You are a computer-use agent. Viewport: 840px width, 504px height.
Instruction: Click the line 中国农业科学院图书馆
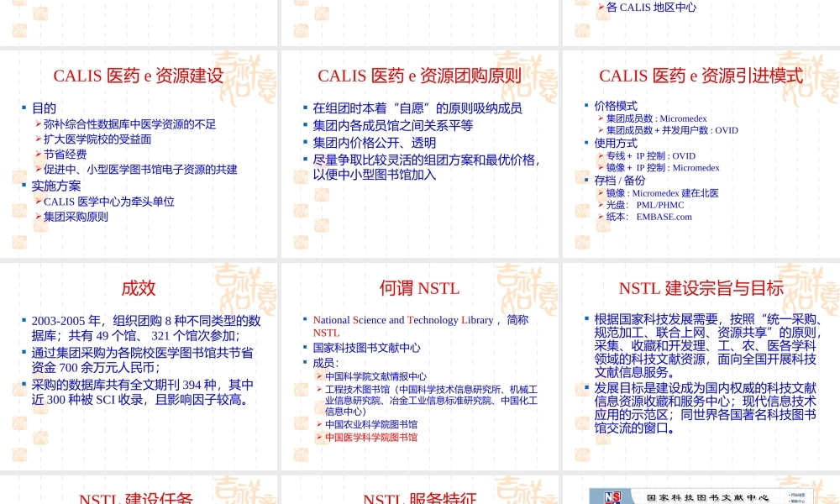tap(371, 424)
